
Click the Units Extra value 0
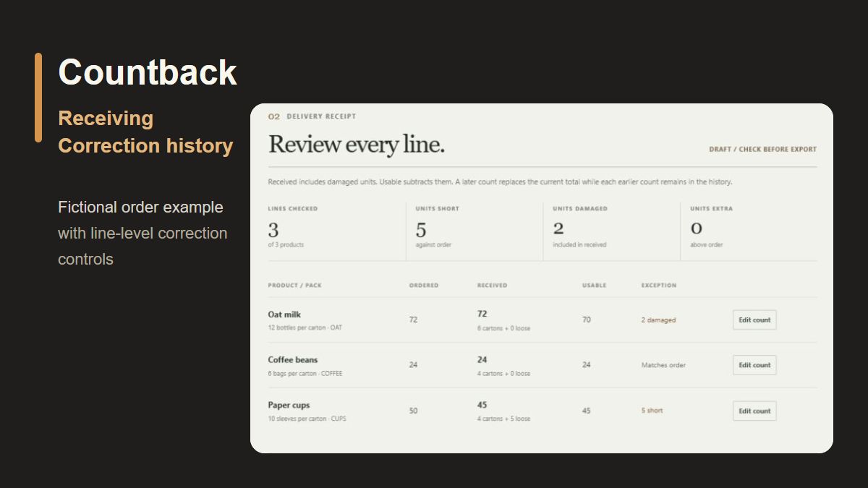tap(696, 228)
